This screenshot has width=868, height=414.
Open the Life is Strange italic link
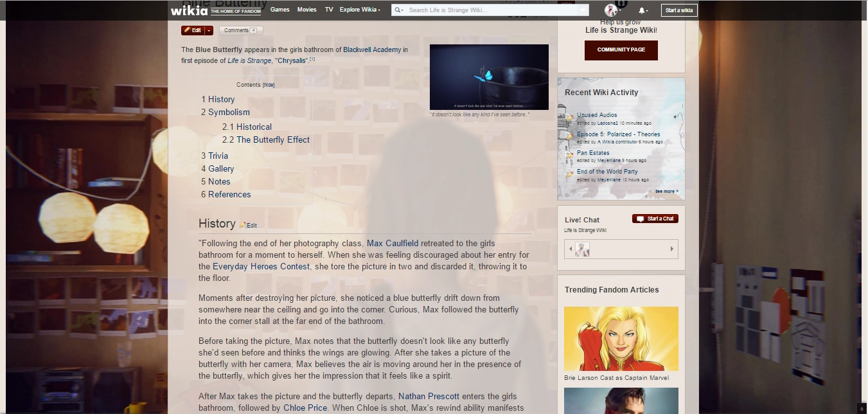coord(249,61)
